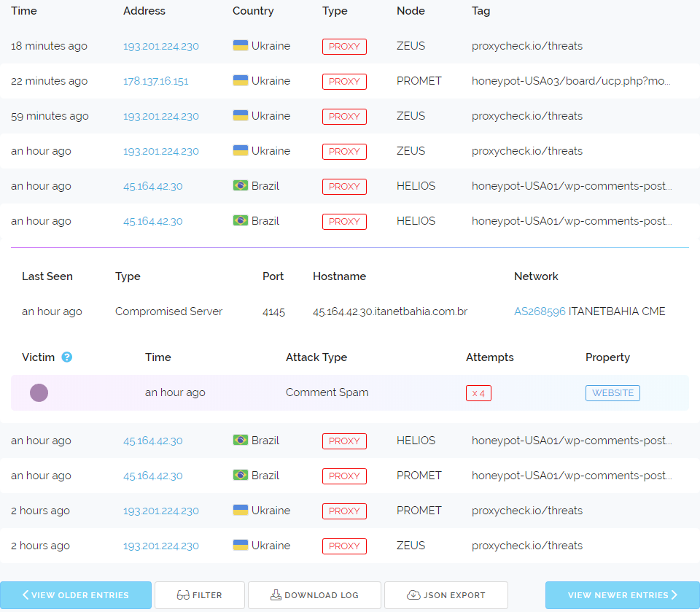
Task: Expand the 18 minutes ago entry row
Action: pos(350,46)
